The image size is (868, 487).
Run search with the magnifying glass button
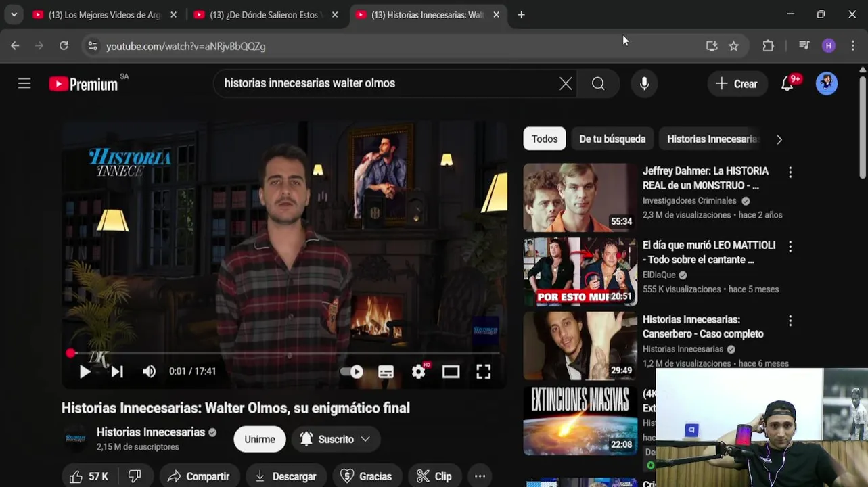pyautogui.click(x=598, y=83)
